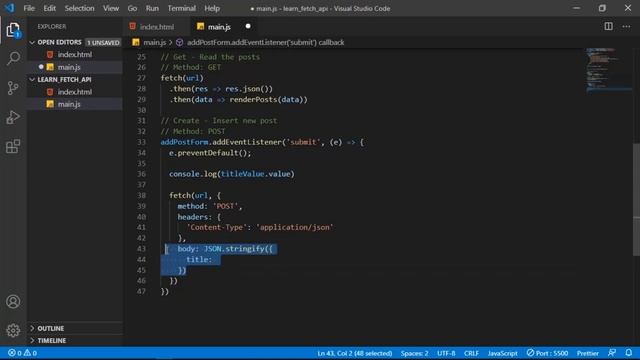The height and width of the screenshot is (360, 640).
Task: Select index.html under Open Editors
Action: point(75,54)
